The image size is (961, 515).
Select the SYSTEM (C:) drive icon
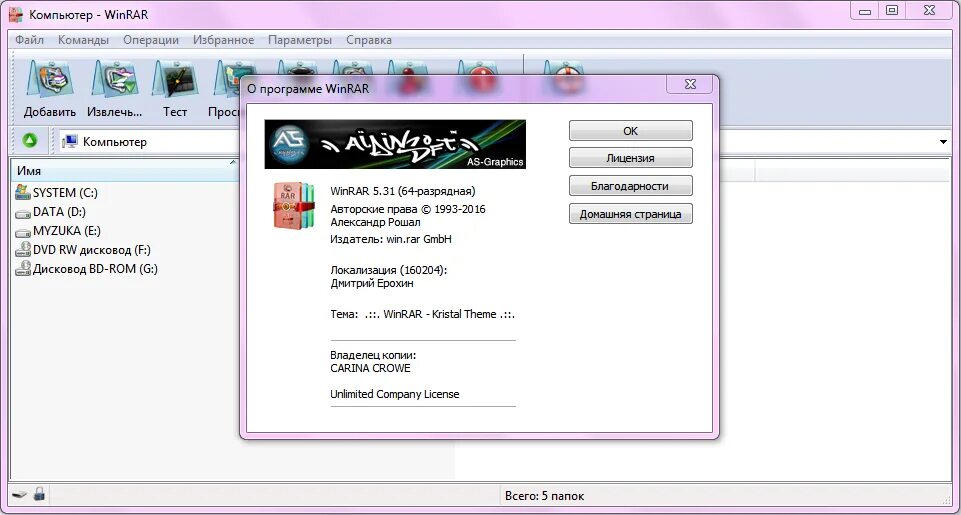coord(23,193)
